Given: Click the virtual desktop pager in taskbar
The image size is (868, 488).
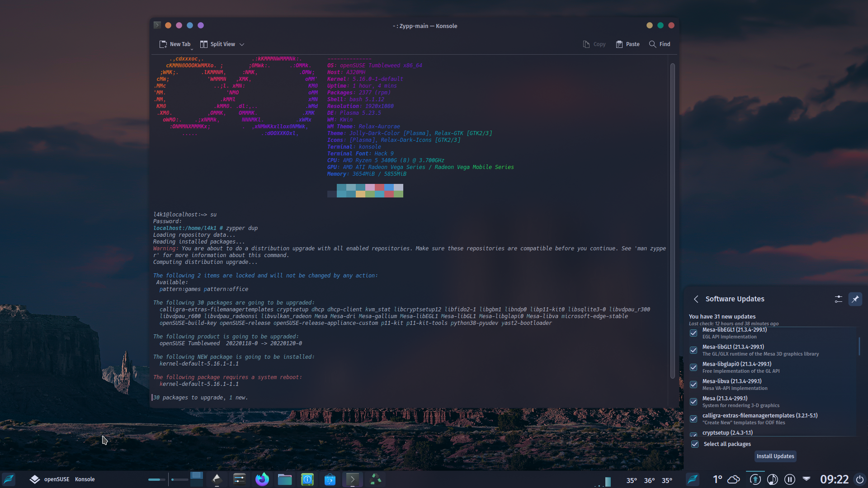Looking at the screenshot, I should (196, 479).
